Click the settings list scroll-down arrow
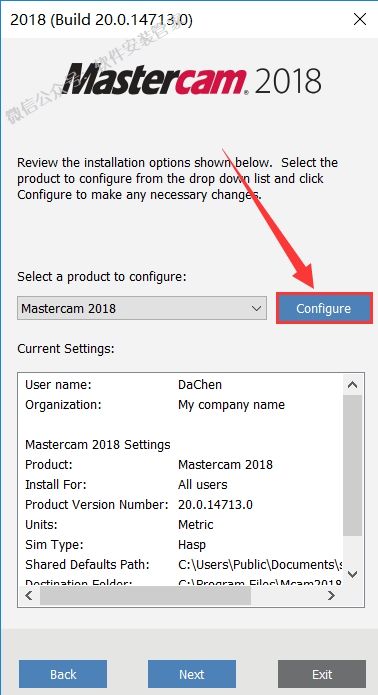Viewport: 378px width, 695px height. click(352, 574)
